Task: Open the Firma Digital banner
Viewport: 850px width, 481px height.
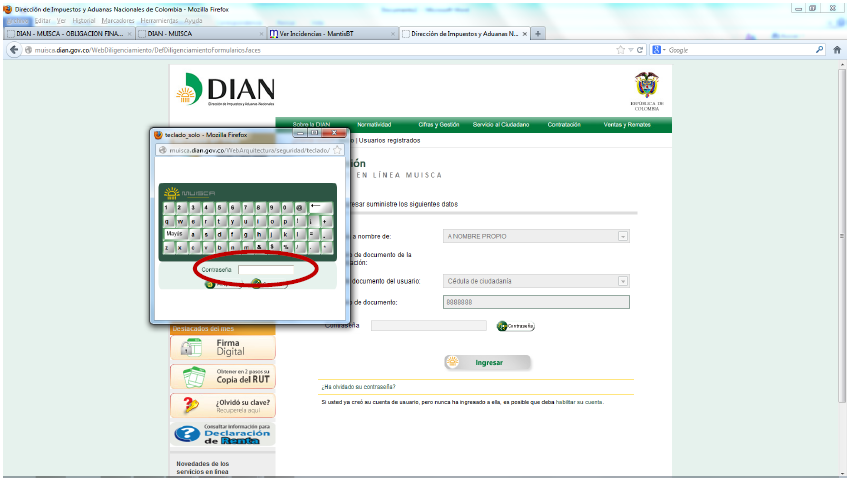Action: pyautogui.click(x=223, y=348)
